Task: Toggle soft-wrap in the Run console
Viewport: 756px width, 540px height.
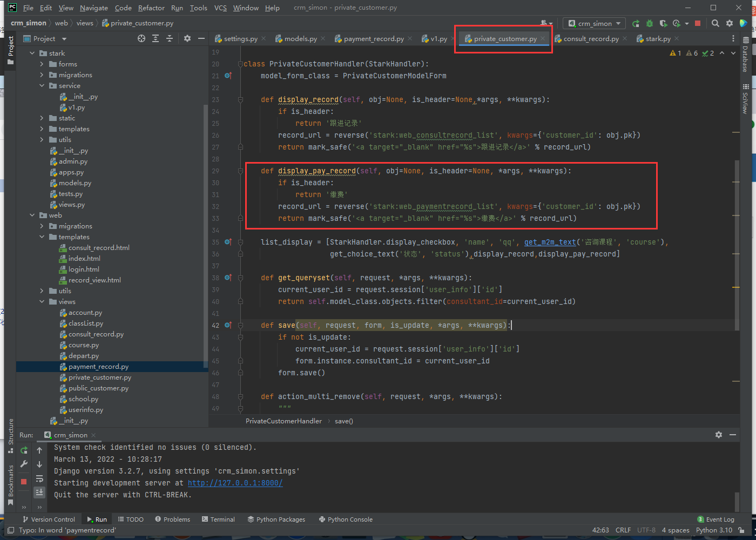Action: [39, 478]
